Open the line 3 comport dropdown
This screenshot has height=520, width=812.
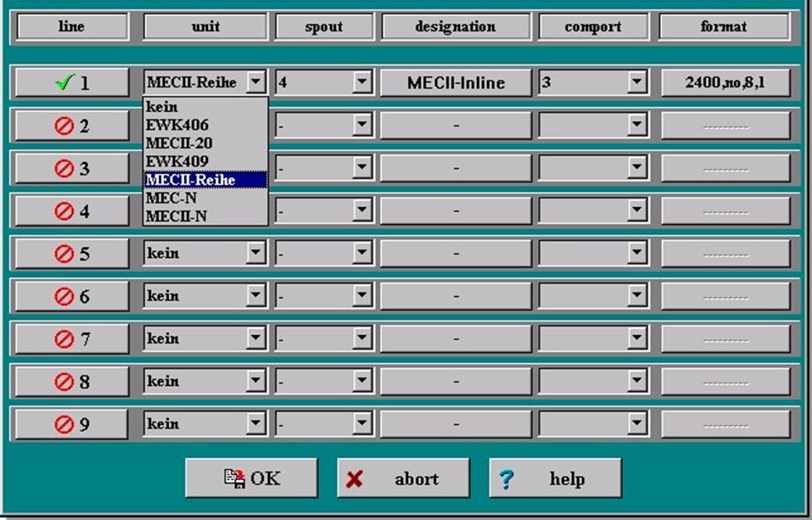tap(636, 168)
